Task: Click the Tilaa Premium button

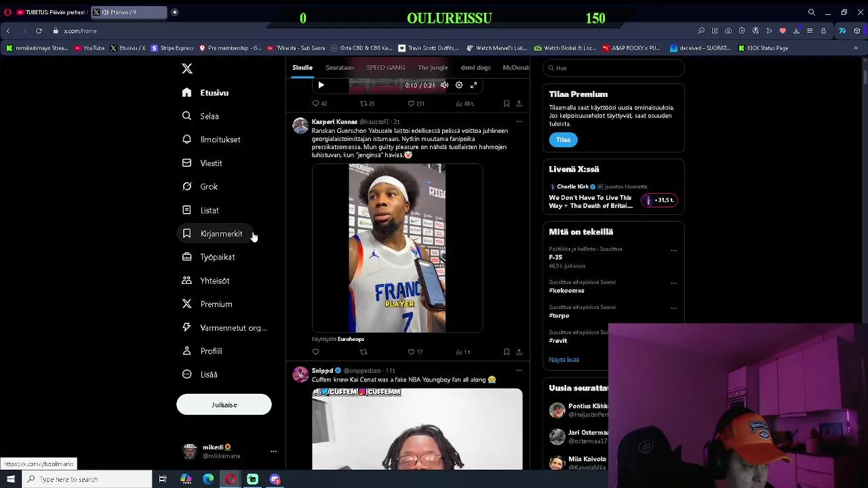Action: (563, 140)
